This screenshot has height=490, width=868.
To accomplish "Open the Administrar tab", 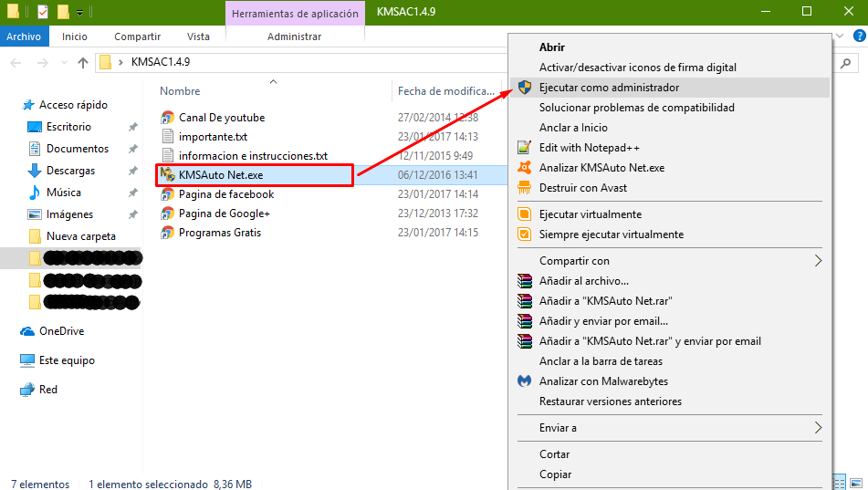I will click(295, 36).
